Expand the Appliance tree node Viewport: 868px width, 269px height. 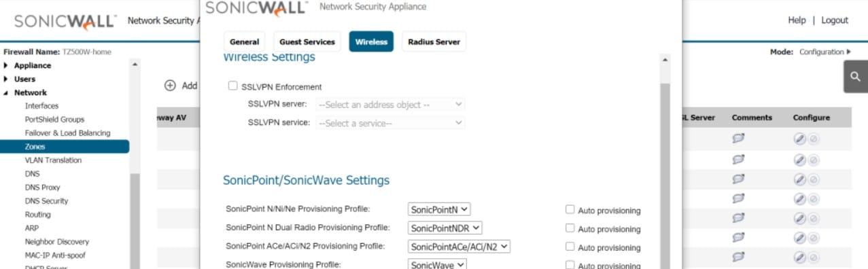(6, 65)
